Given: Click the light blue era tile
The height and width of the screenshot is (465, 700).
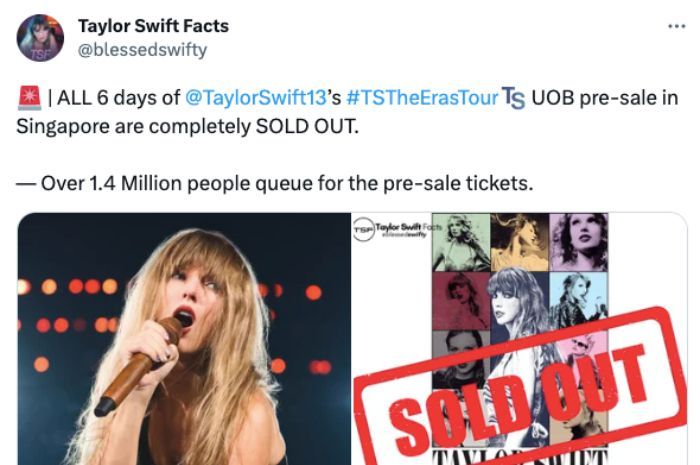Looking at the screenshot, I should click(579, 301).
